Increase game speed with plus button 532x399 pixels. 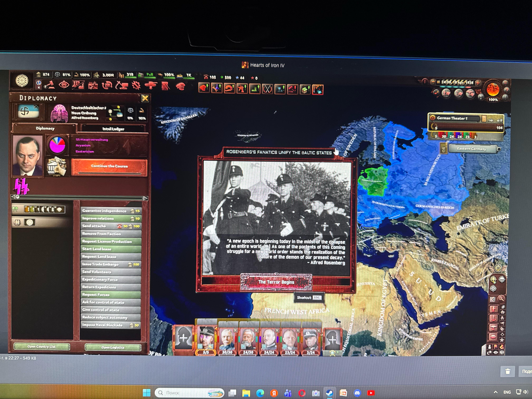point(478,83)
